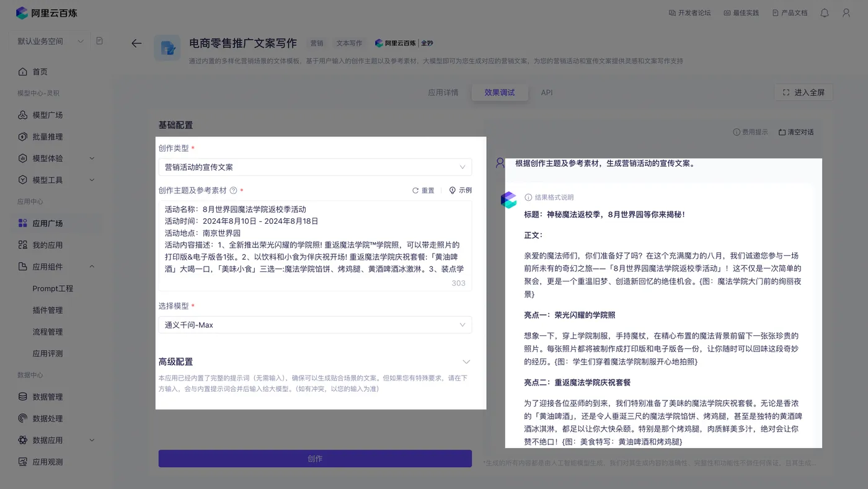The height and width of the screenshot is (489, 868).
Task: Open the user profile icon
Action: point(846,13)
